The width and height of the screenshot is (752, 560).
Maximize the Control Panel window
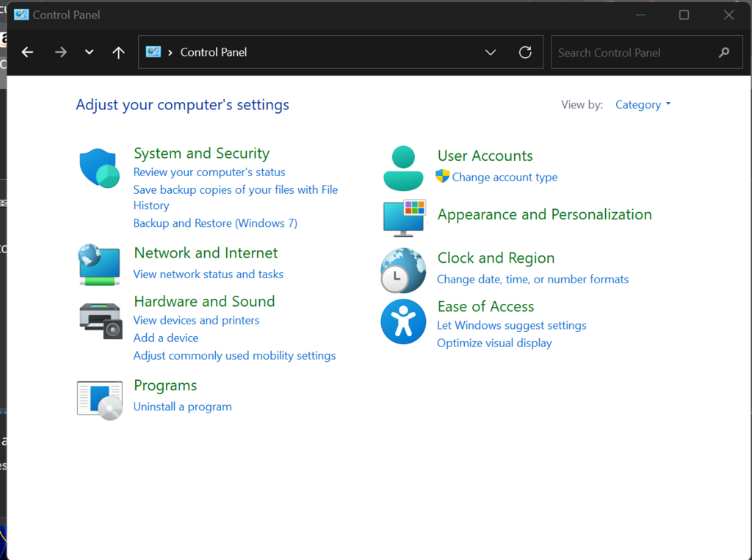684,15
